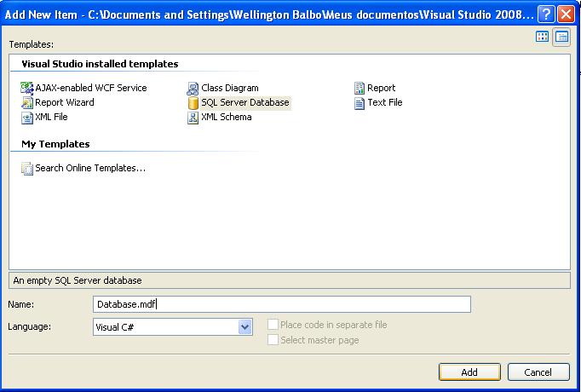Open the Language dropdown arrow
Screen dimensions: 581x392
[245, 326]
